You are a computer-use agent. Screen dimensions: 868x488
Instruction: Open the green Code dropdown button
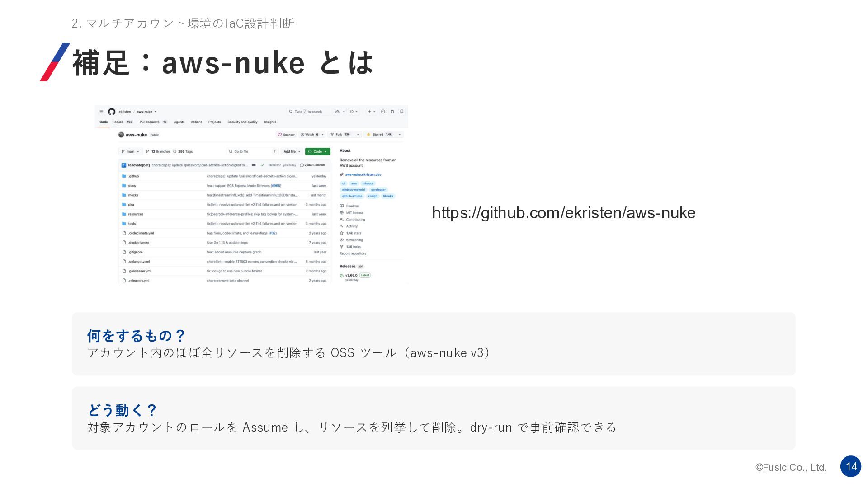tap(318, 152)
